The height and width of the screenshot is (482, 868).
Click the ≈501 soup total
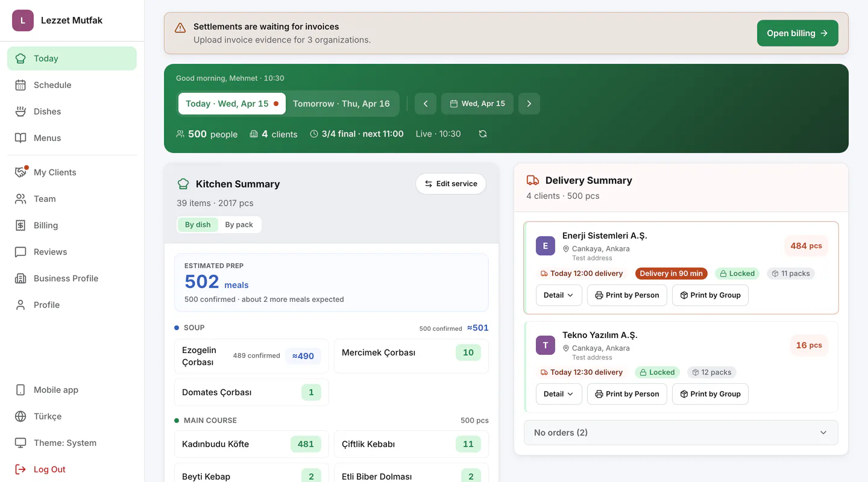point(478,328)
